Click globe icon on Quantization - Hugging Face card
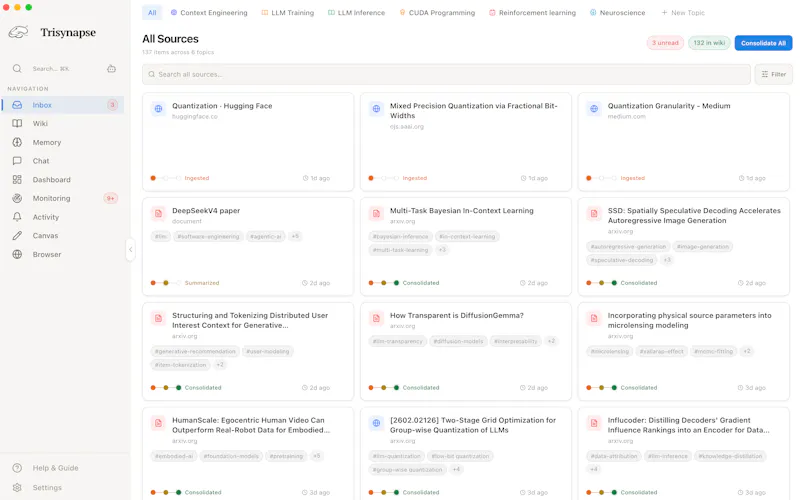 159,109
